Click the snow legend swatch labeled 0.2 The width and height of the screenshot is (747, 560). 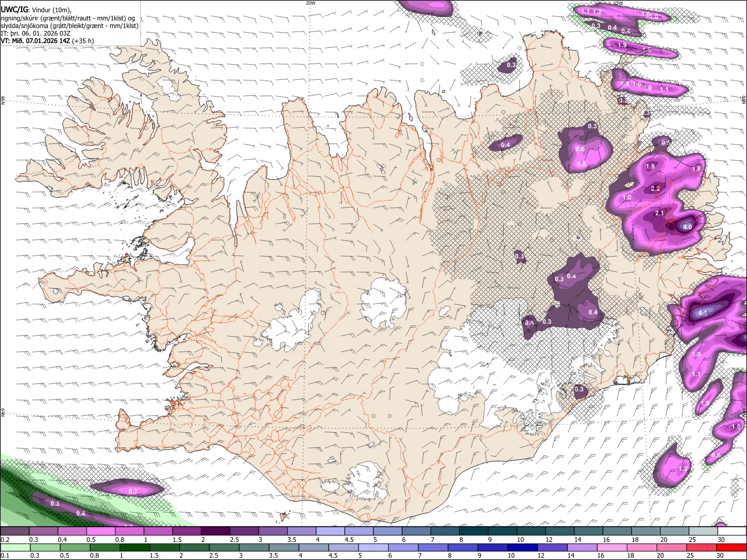coord(15,531)
